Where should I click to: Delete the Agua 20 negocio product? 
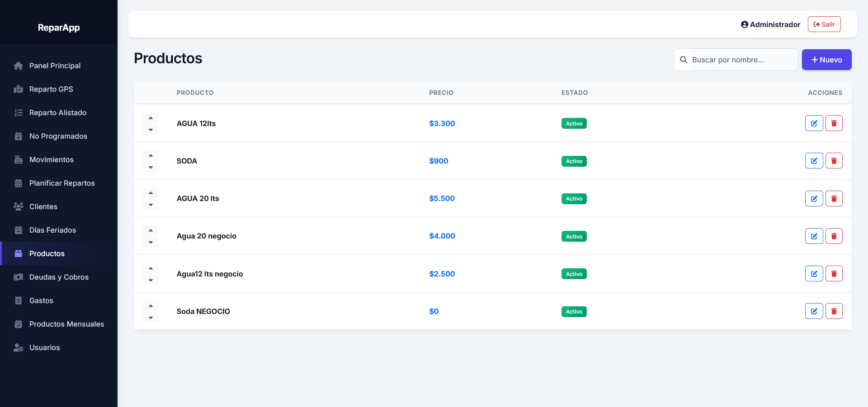point(834,236)
